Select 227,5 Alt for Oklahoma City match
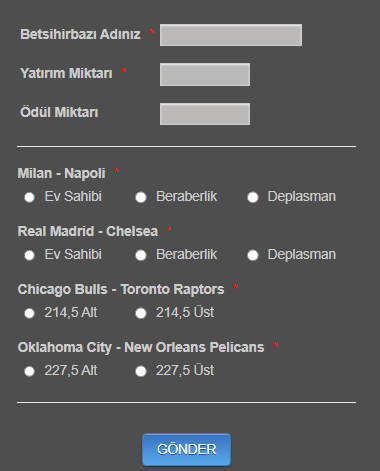Screen dimensions: 380x471 pyautogui.click(x=29, y=371)
